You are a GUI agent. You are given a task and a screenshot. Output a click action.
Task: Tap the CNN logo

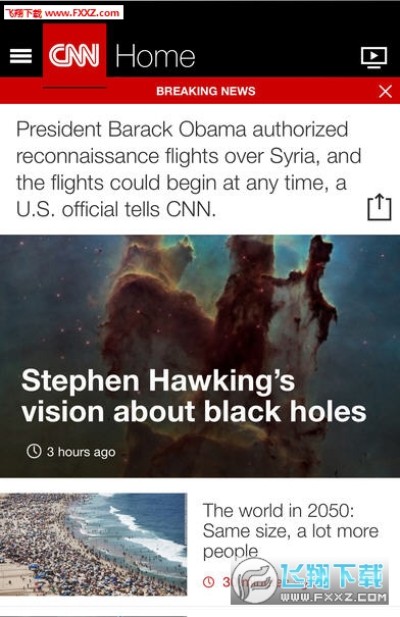(74, 55)
